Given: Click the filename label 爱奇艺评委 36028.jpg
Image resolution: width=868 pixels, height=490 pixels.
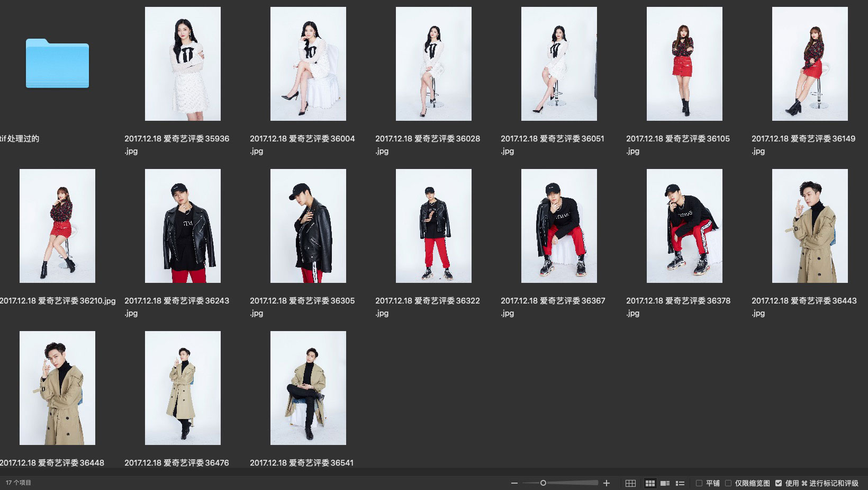Looking at the screenshot, I should [x=428, y=139].
